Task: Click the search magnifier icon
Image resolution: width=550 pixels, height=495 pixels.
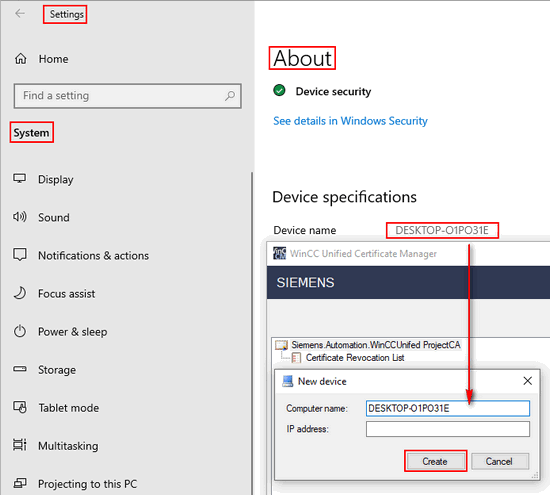Action: click(x=230, y=95)
